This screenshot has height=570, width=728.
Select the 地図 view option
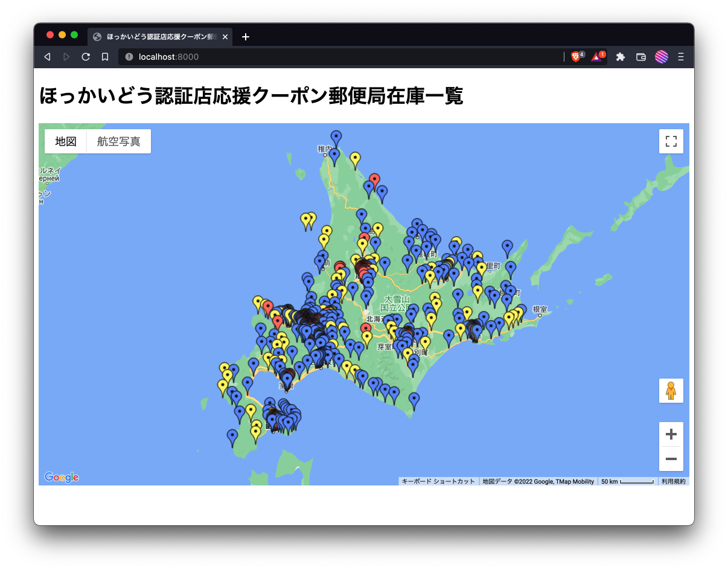(65, 141)
